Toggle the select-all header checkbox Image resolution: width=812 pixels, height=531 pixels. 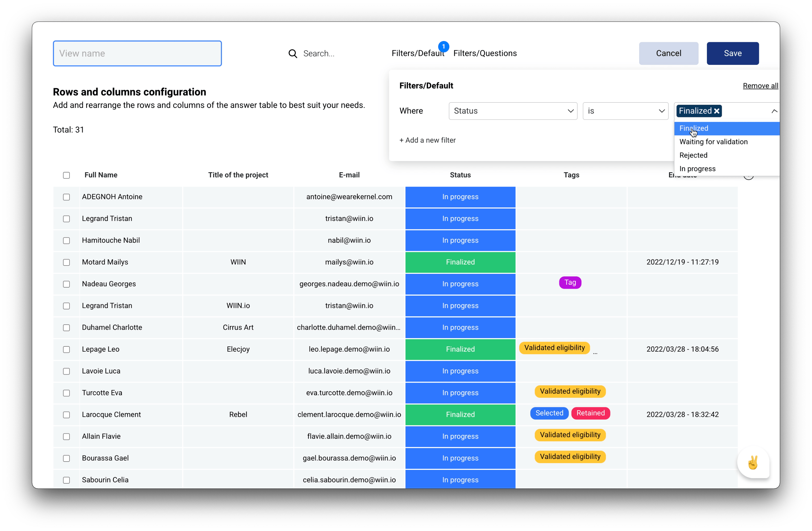pyautogui.click(x=67, y=175)
